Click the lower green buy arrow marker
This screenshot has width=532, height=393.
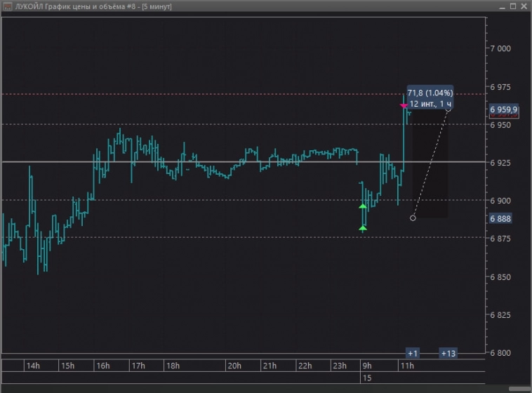click(363, 227)
